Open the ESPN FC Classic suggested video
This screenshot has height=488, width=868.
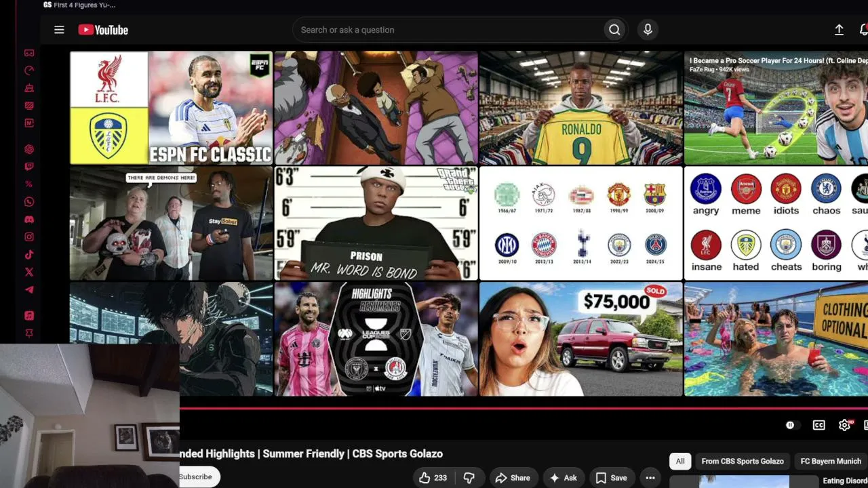point(171,108)
